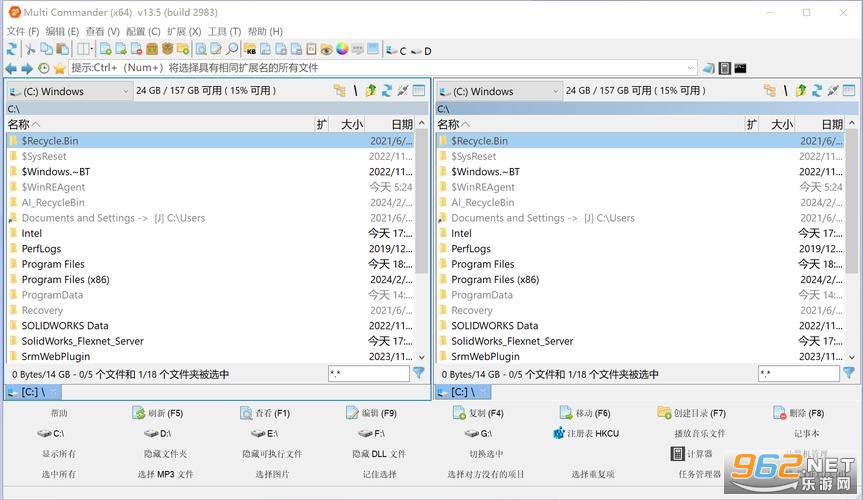Click right panel filter input box
This screenshot has height=500, width=863.
tap(799, 374)
